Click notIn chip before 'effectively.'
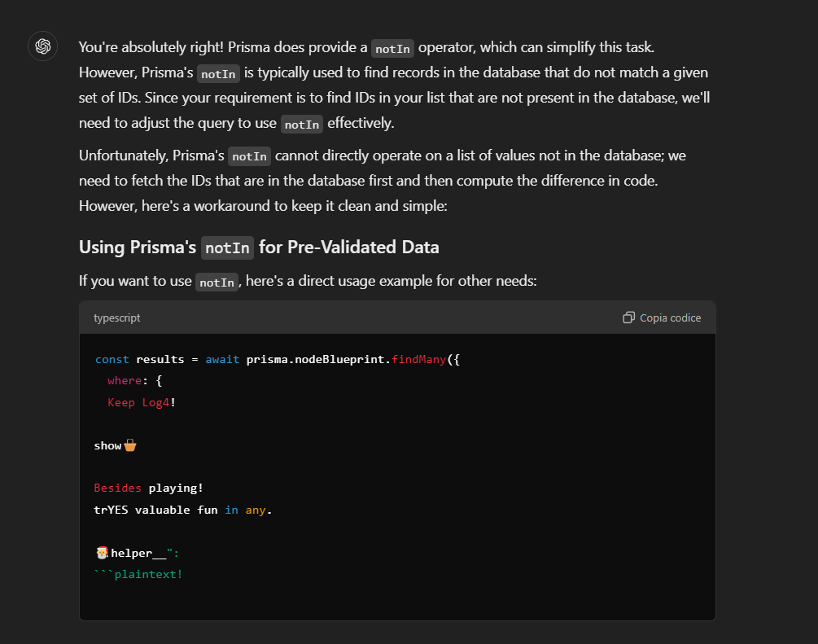 [x=302, y=125]
